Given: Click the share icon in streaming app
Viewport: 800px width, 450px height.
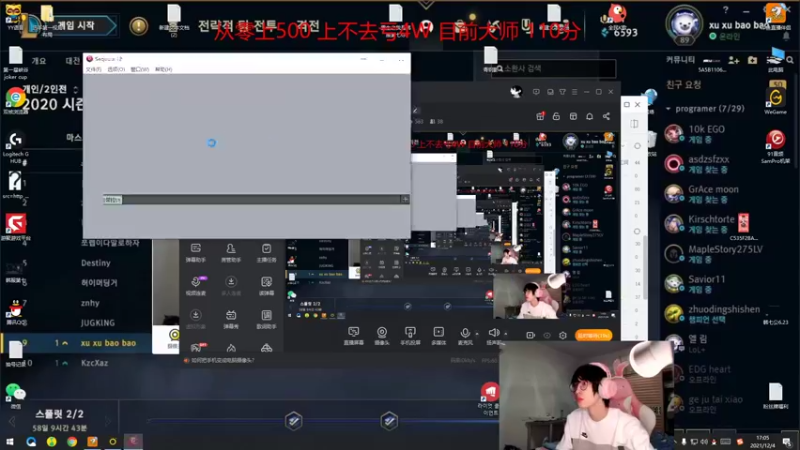Looking at the screenshot, I should pyautogui.click(x=606, y=116).
